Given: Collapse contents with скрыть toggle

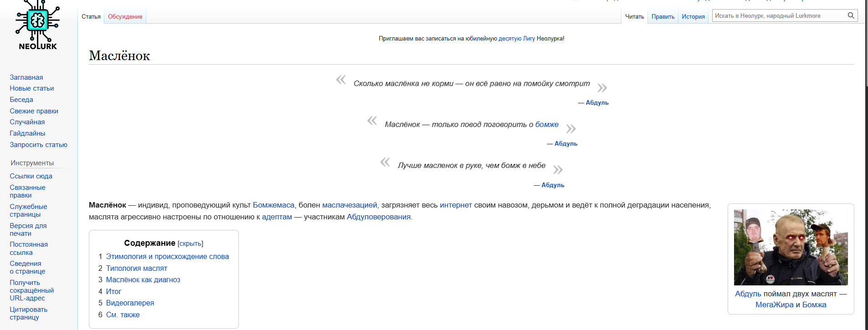Looking at the screenshot, I should [190, 244].
